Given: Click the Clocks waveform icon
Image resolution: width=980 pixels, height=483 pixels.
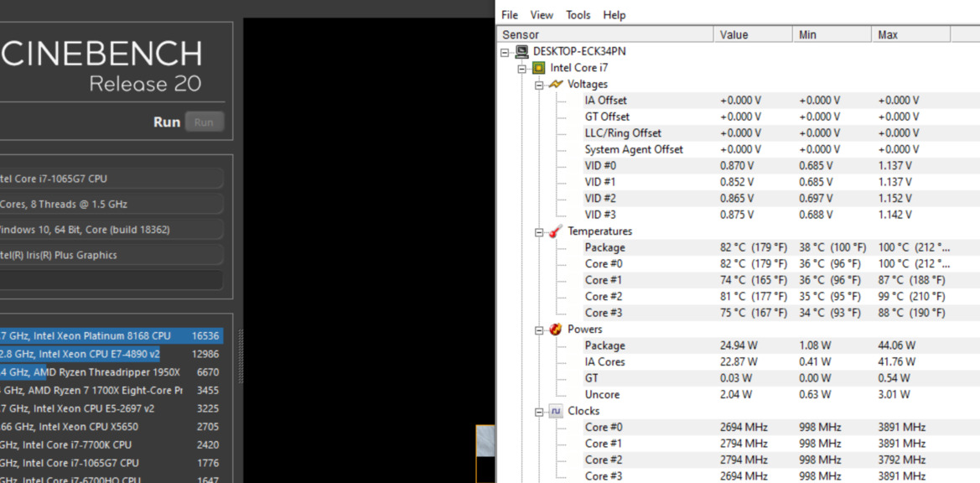Looking at the screenshot, I should [555, 411].
